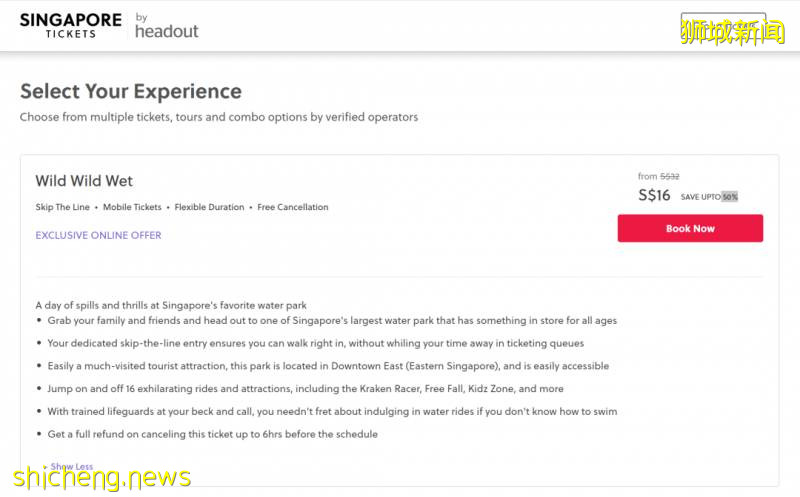Select the Free Cancellation tag
This screenshot has width=800, height=497.
pos(293,207)
